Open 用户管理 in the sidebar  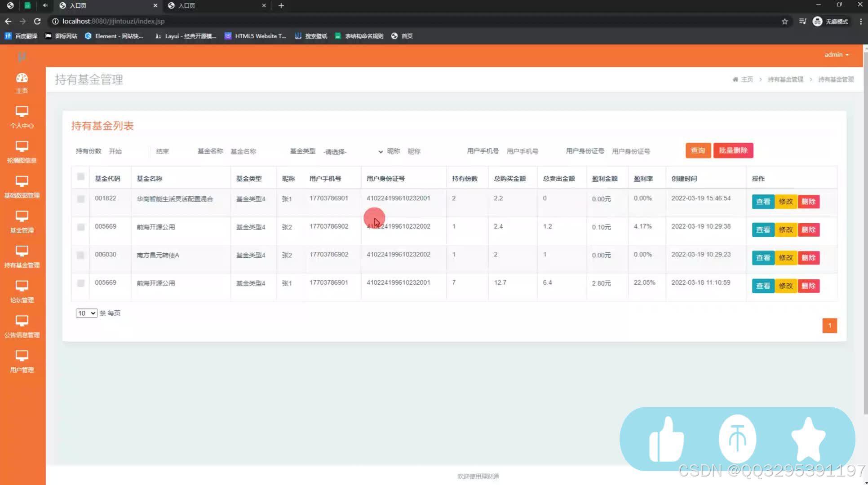pyautogui.click(x=22, y=362)
